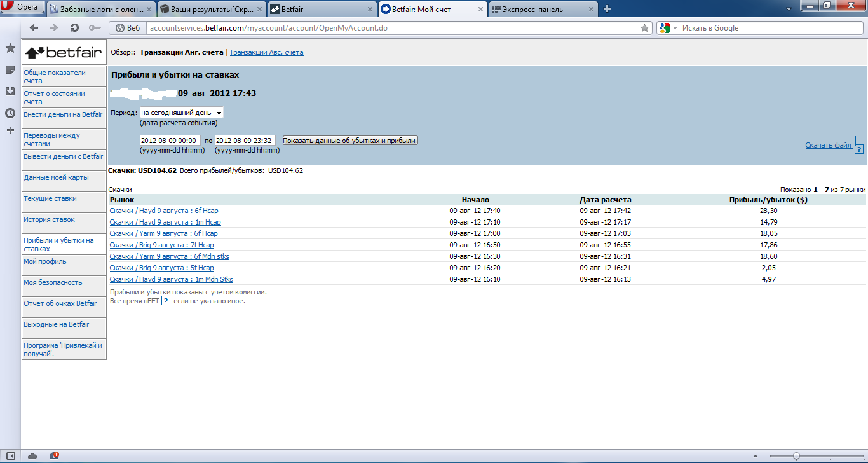Open 'Программа Привлекай и получай' menu item

(x=64, y=349)
